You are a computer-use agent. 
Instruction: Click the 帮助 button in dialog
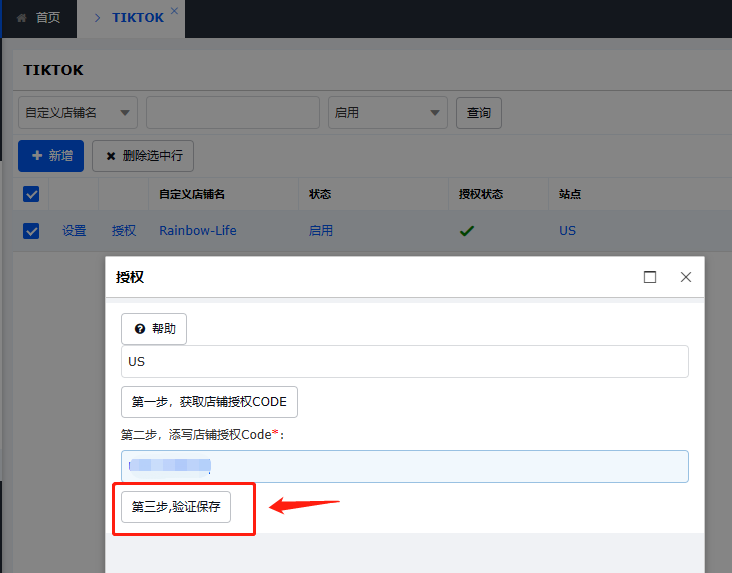coord(154,329)
